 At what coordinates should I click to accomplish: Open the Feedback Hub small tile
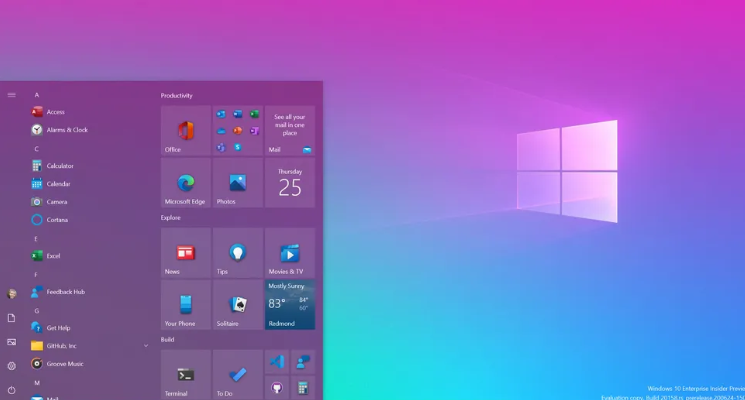point(303,362)
